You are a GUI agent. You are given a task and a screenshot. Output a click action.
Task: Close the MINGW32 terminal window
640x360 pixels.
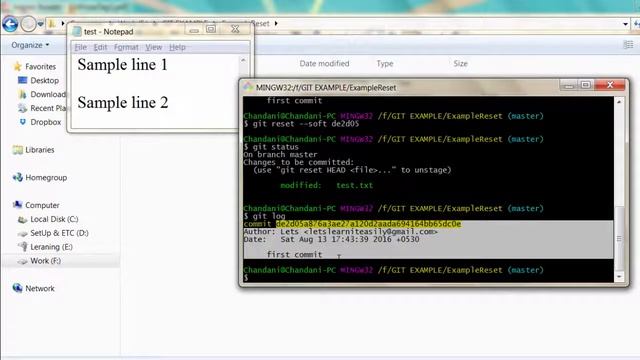click(610, 85)
